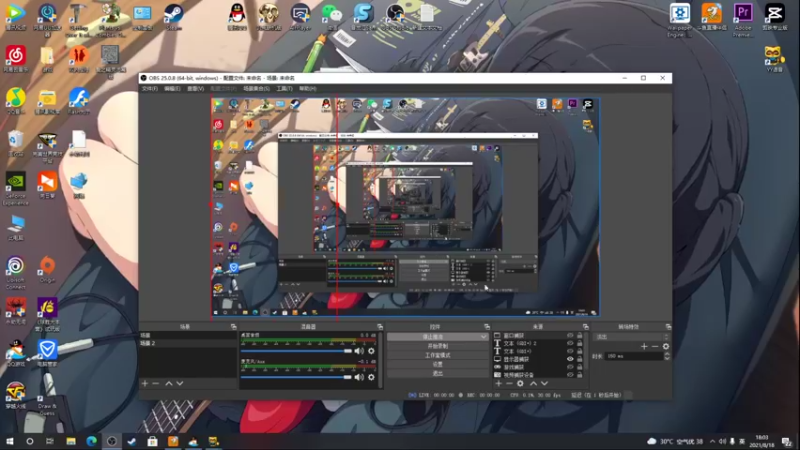The image size is (800, 450).
Task: Pop out the scene transitions dock panel
Action: (668, 327)
